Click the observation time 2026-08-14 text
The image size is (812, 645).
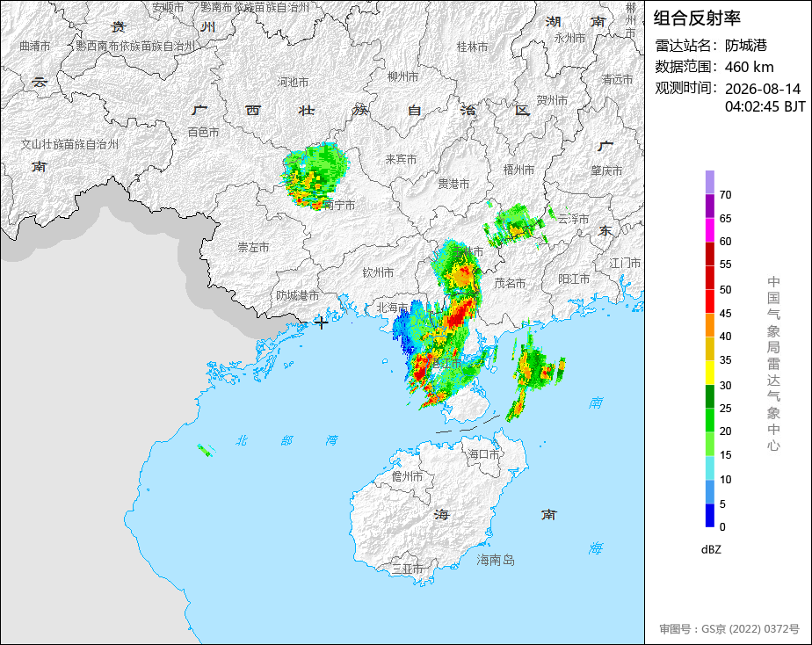[x=763, y=89]
